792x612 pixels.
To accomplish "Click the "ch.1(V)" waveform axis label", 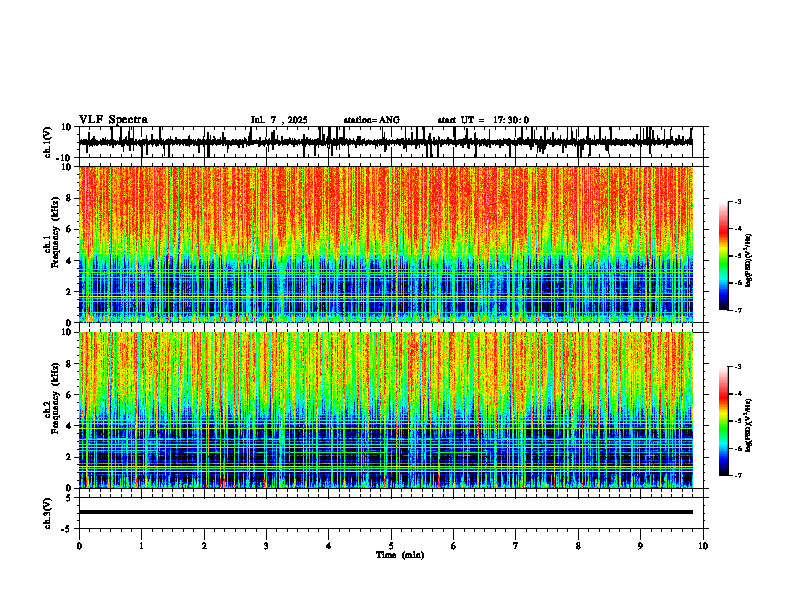I will [48, 142].
